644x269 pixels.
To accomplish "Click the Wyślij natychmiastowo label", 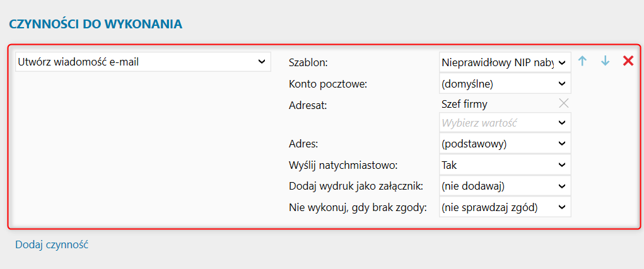I will [343, 165].
